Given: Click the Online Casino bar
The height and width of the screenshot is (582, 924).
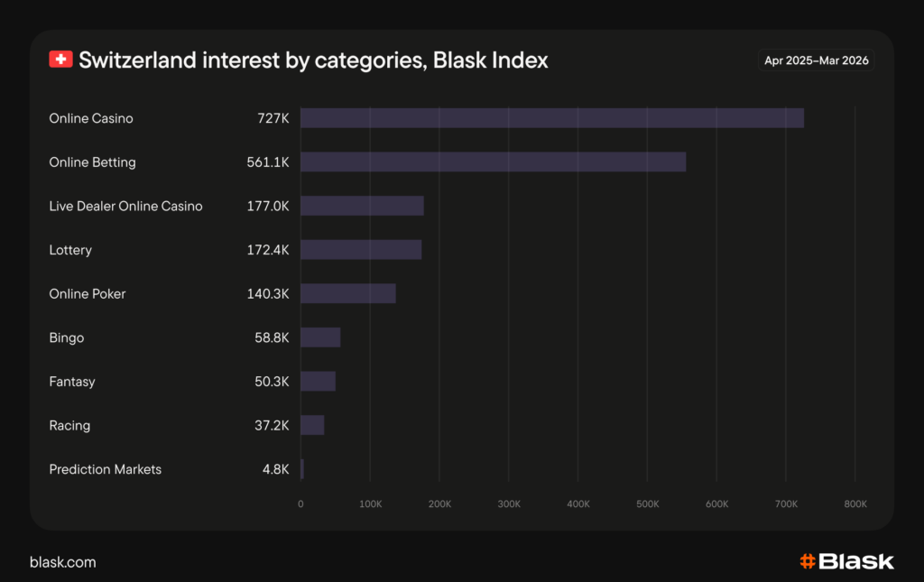Looking at the screenshot, I should (x=551, y=118).
